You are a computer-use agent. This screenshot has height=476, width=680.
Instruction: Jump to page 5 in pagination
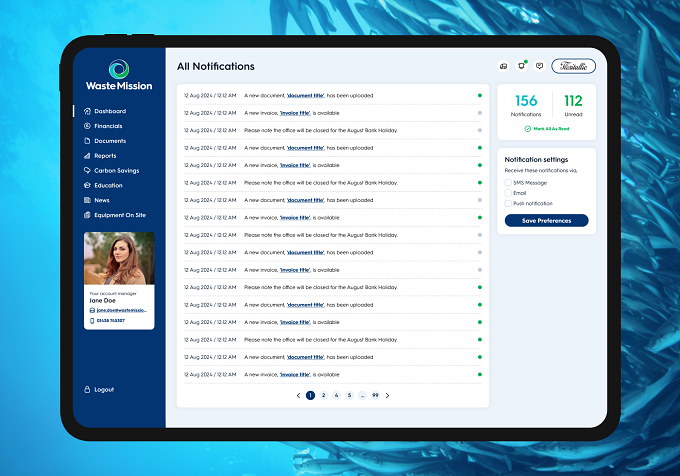[350, 395]
